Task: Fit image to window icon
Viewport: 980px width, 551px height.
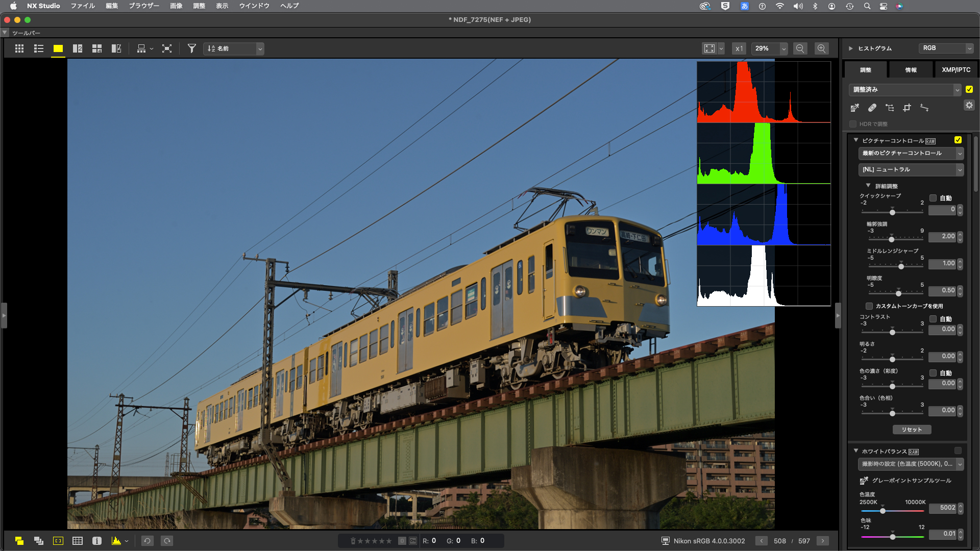Action: [x=709, y=48]
